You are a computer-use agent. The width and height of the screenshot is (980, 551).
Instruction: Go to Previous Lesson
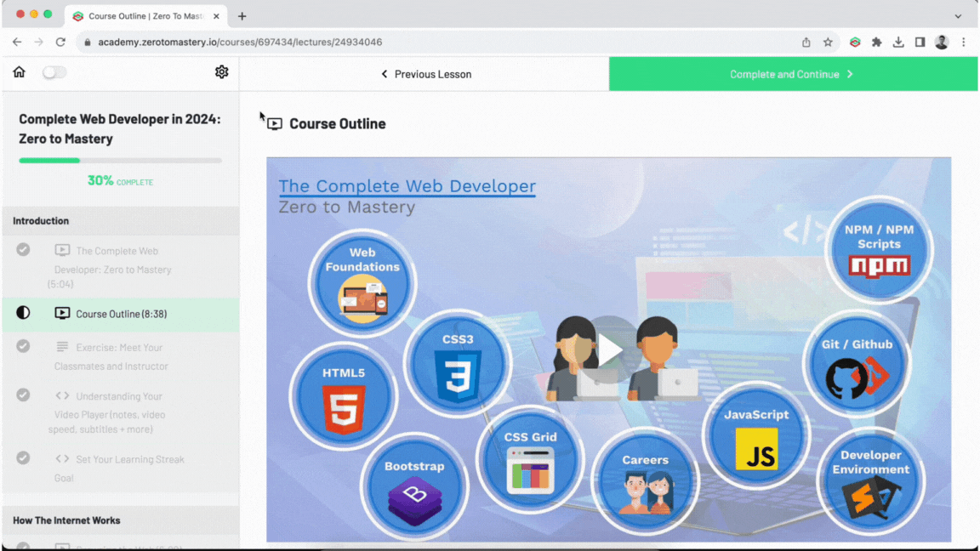(425, 74)
